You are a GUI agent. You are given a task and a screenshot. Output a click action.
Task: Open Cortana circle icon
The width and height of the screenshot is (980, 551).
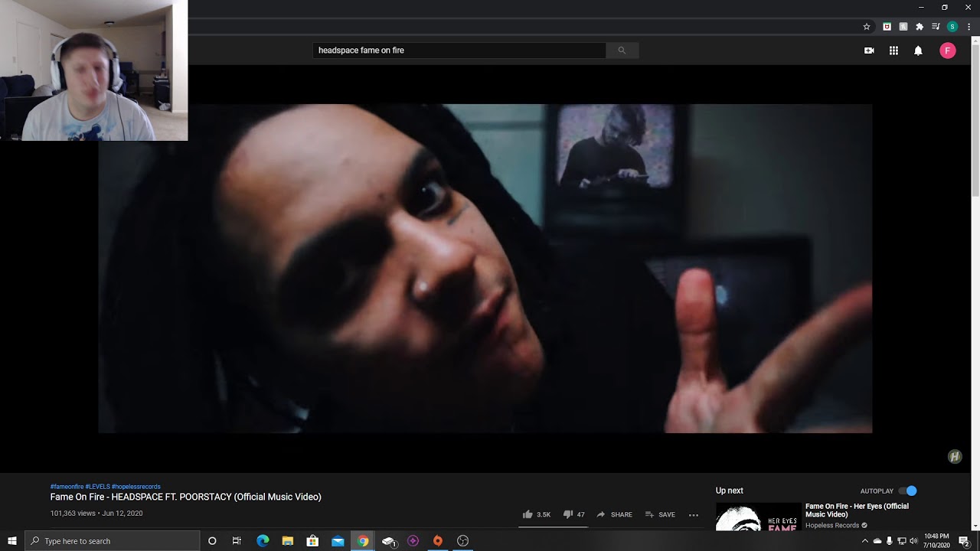(212, 541)
